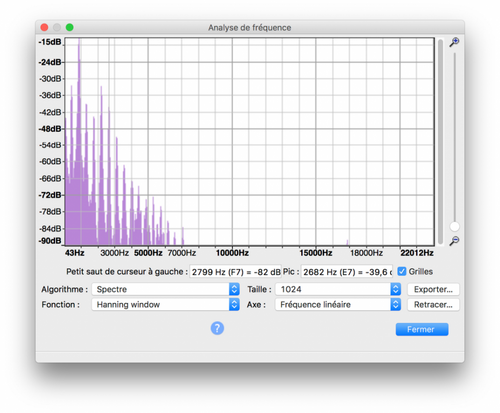This screenshot has width=500, height=413.
Task: Click the zoom out magnifier icon
Action: pyautogui.click(x=454, y=241)
